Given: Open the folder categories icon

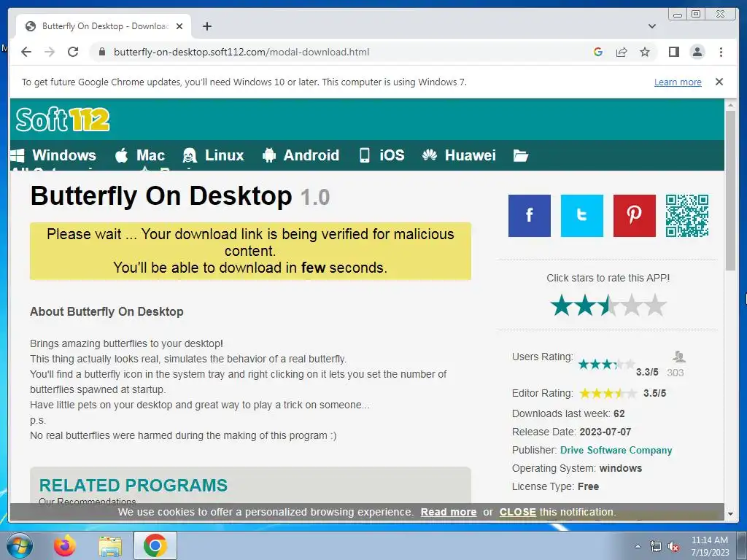Looking at the screenshot, I should 521,156.
